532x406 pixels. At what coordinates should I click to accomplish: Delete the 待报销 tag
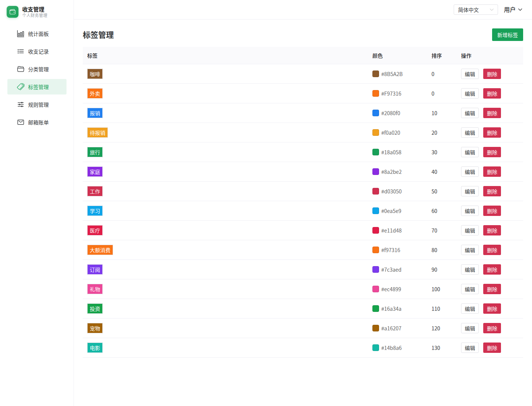pyautogui.click(x=492, y=133)
